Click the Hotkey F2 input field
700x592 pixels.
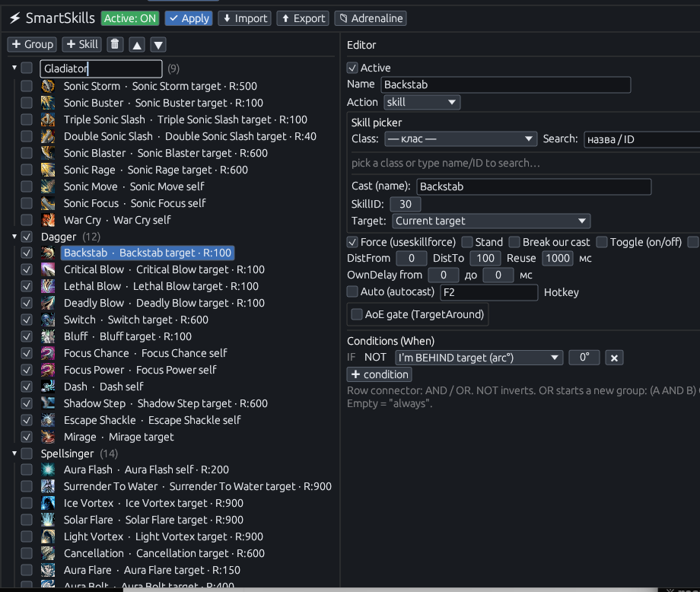tap(488, 292)
